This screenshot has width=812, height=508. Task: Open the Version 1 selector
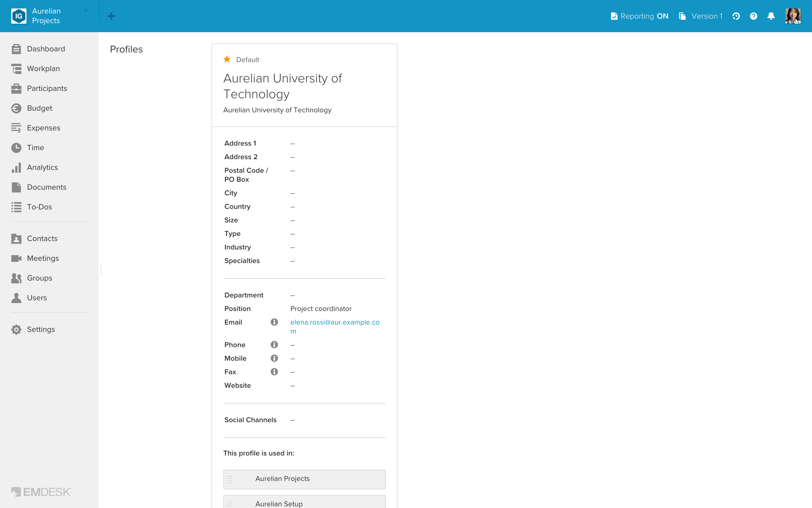[701, 16]
